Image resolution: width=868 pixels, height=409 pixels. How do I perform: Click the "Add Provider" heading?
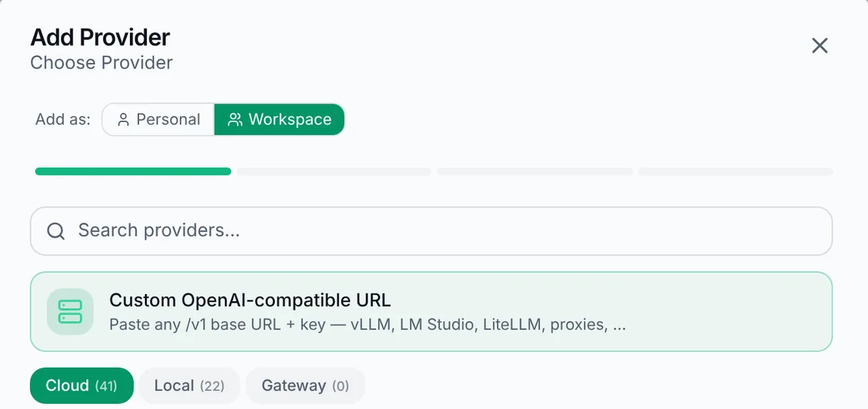tap(100, 37)
